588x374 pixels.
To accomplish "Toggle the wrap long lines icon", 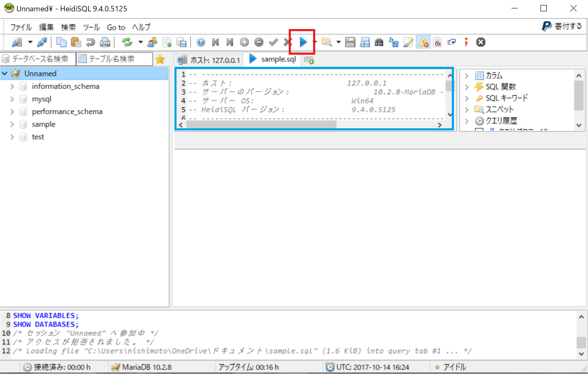I will (x=452, y=42).
